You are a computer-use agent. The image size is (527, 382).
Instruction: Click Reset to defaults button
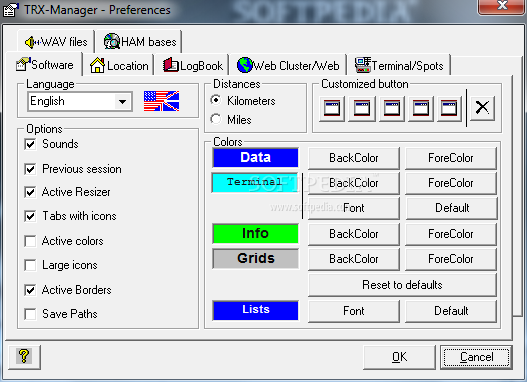402,285
